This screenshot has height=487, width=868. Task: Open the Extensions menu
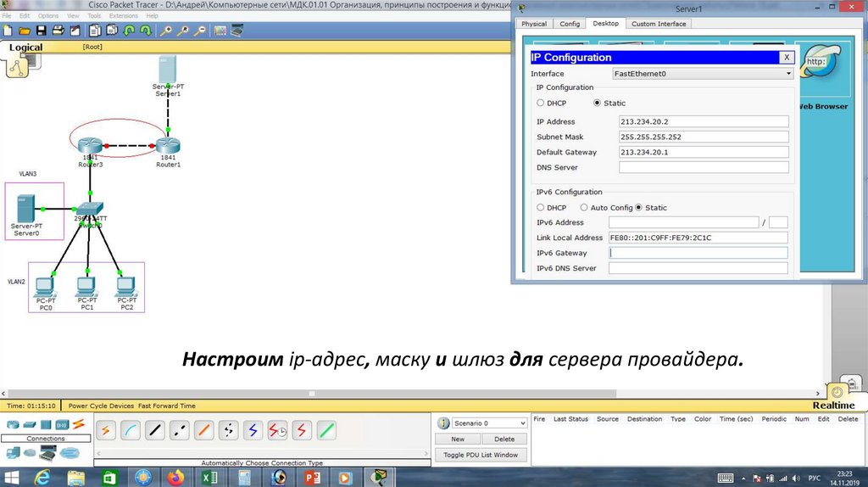[124, 15]
